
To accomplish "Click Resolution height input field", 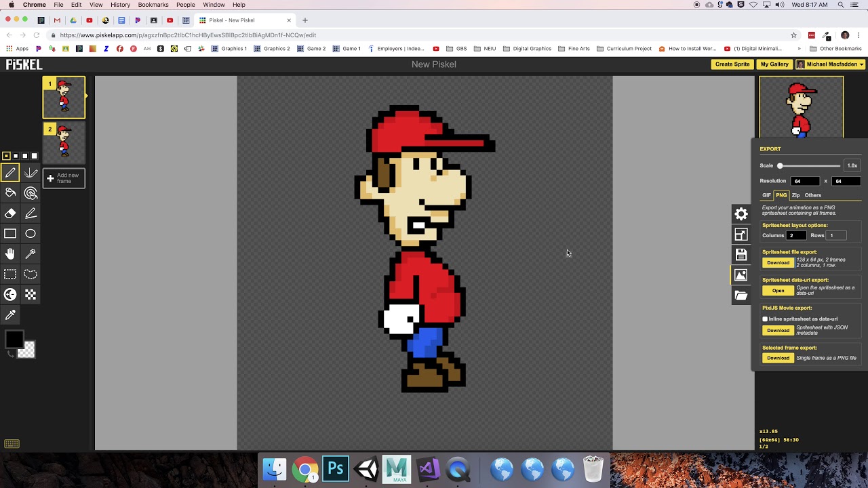I will click(x=846, y=181).
